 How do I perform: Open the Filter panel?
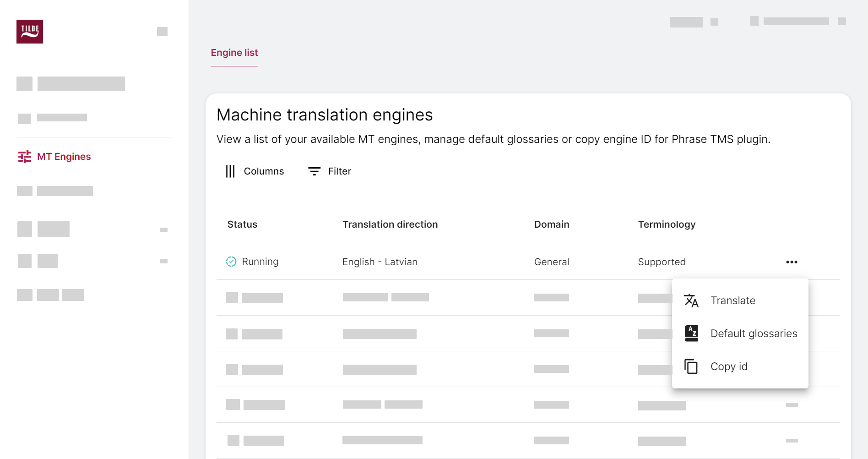click(x=330, y=171)
